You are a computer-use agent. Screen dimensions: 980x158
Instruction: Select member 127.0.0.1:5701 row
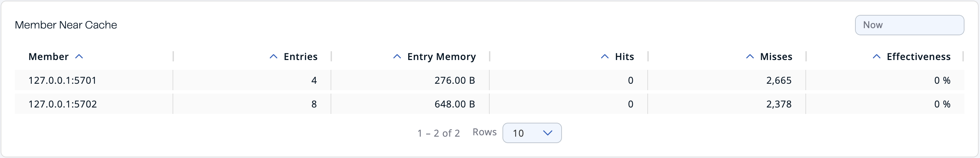pyautogui.click(x=62, y=81)
